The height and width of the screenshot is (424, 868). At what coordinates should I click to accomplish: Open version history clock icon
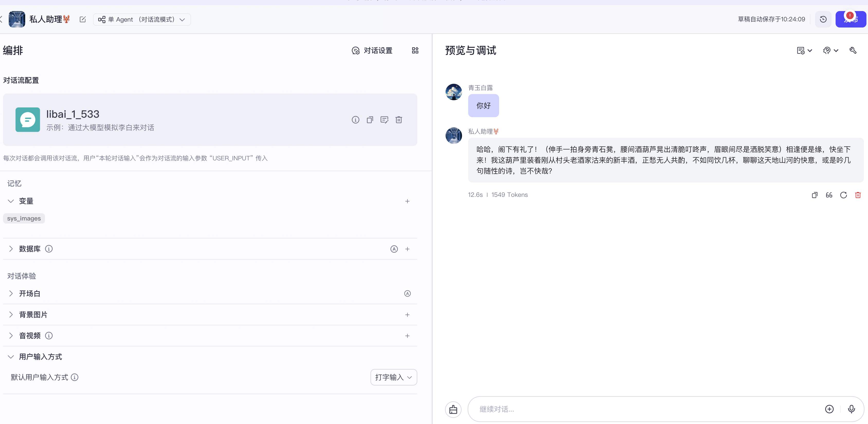point(823,19)
